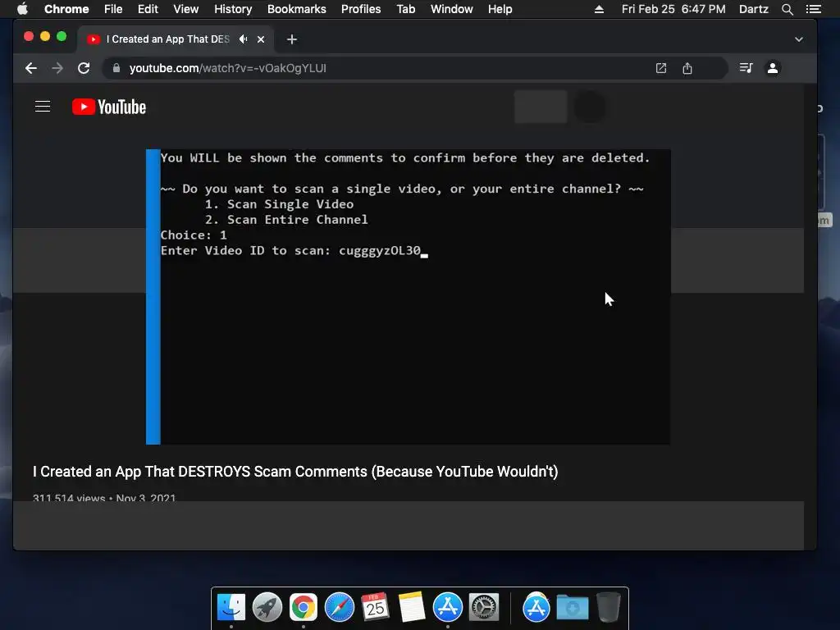Open the History menu
The image size is (840, 630).
(233, 9)
